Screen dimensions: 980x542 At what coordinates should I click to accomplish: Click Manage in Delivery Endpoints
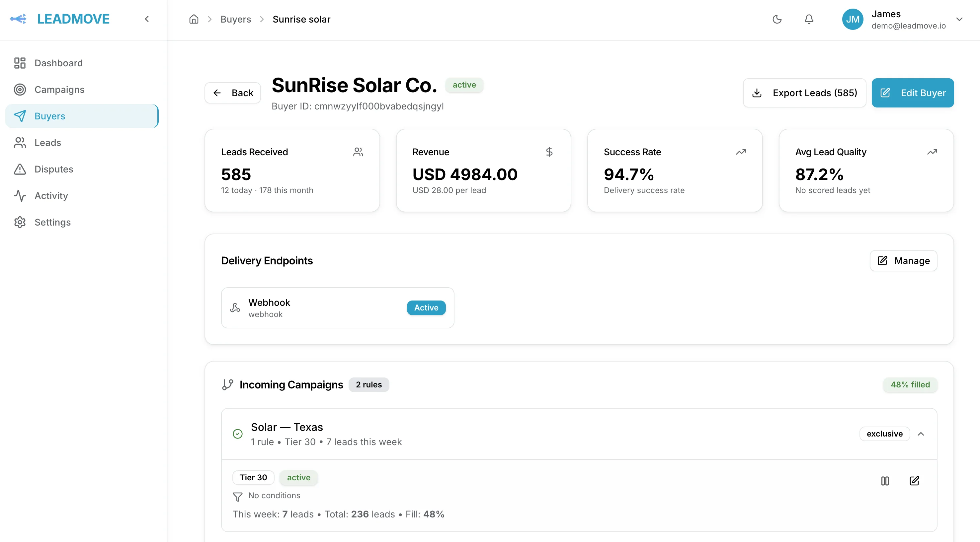(903, 261)
